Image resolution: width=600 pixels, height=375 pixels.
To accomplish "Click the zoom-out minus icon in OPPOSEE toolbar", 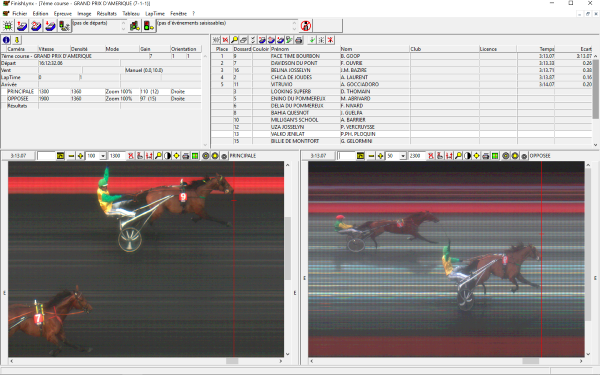I will coord(371,156).
